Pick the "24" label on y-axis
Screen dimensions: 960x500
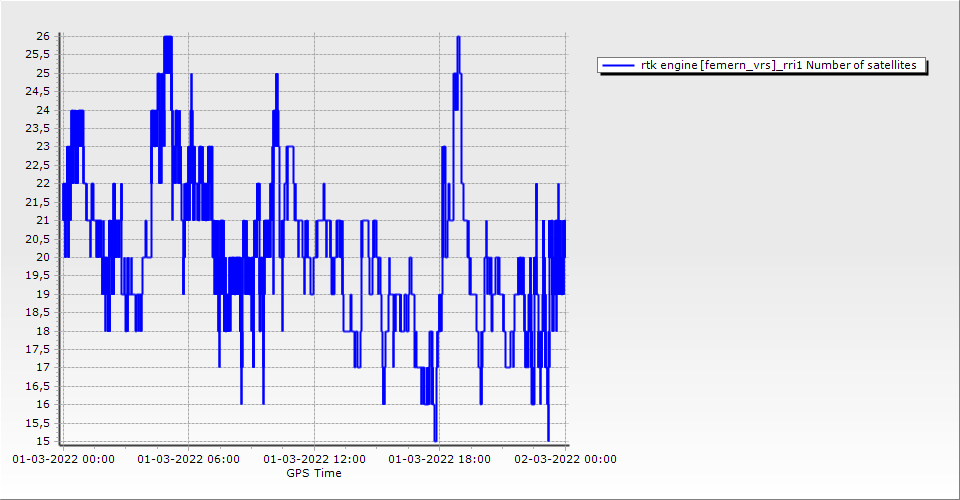42,110
